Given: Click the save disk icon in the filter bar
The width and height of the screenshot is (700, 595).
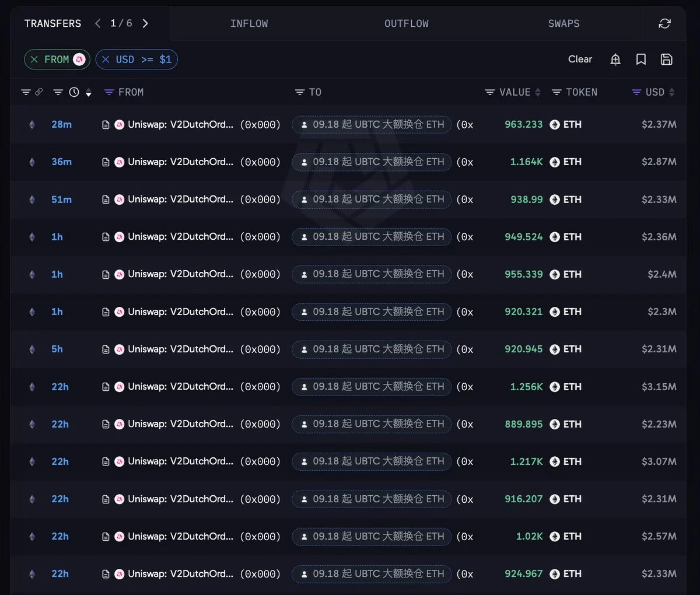Looking at the screenshot, I should tap(666, 60).
